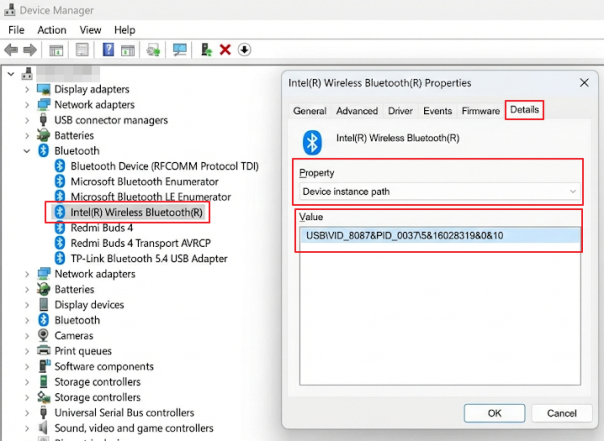This screenshot has width=604, height=441.
Task: Open the Action menu
Action: coord(52,30)
